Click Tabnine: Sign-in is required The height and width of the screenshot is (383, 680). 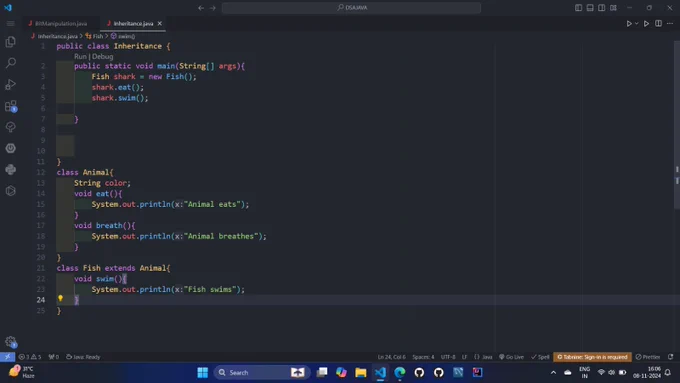coord(592,357)
